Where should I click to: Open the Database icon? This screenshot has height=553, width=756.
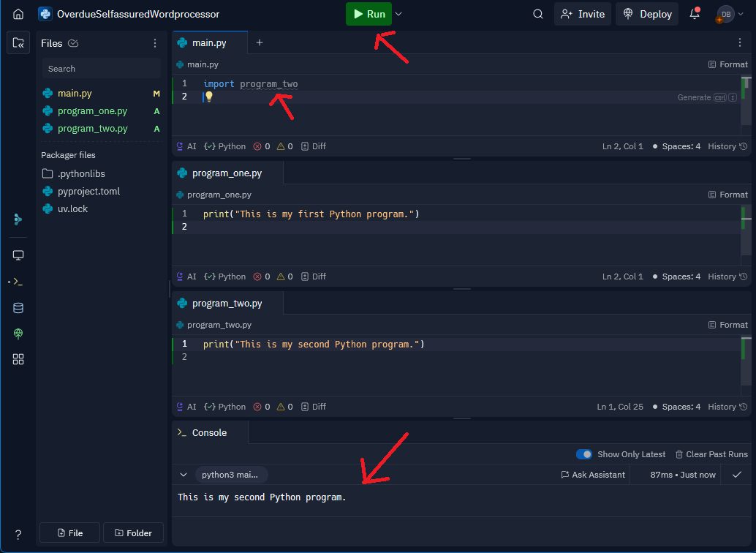click(18, 308)
